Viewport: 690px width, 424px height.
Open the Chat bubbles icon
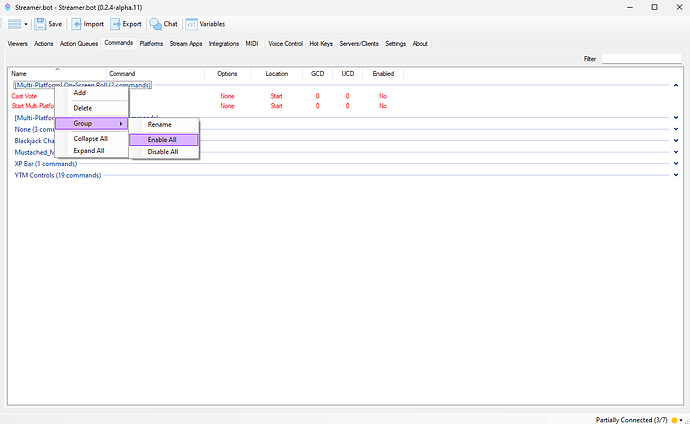pyautogui.click(x=155, y=23)
